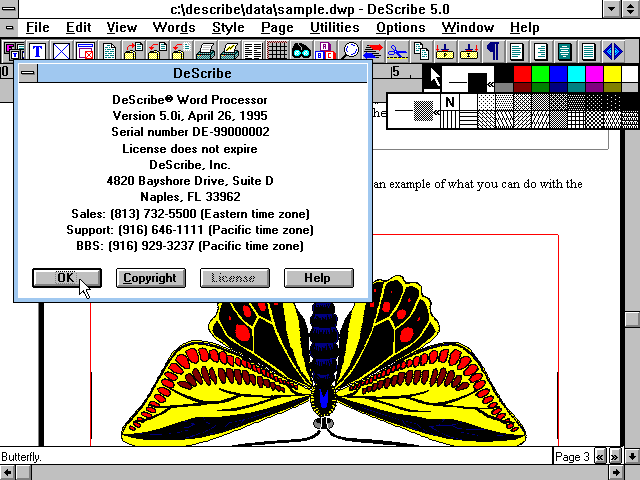The height and width of the screenshot is (480, 640).
Task: Click the horizontal scrollbar left arrow
Action: pyautogui.click(x=8, y=472)
